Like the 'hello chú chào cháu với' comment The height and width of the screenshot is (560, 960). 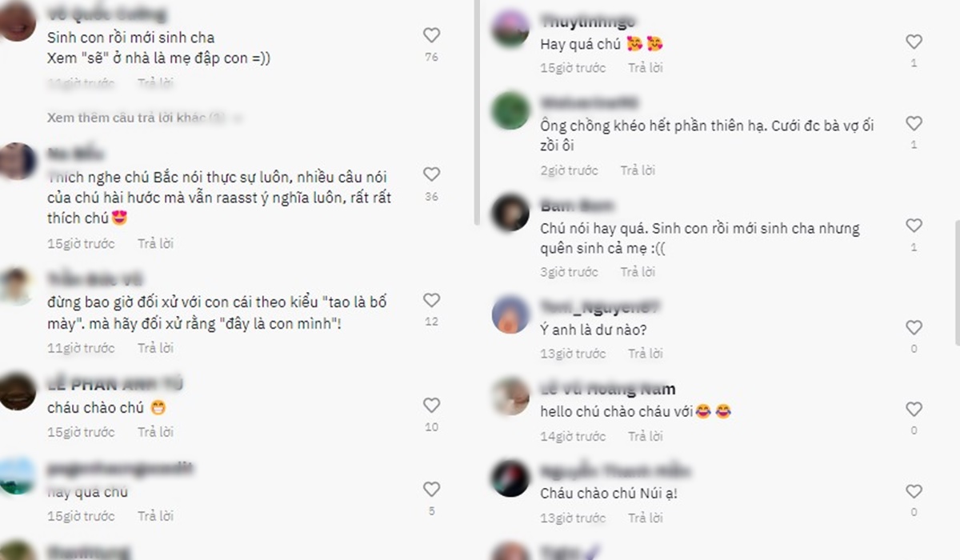[914, 410]
